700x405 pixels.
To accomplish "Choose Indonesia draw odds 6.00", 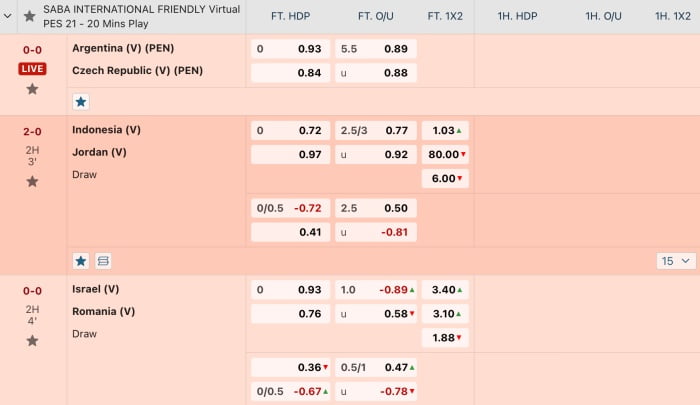I will pos(445,179).
